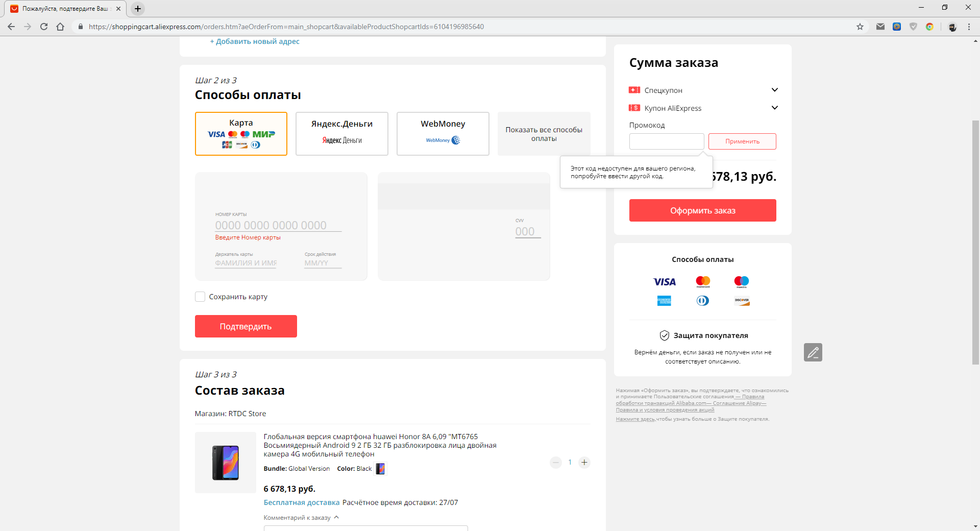Screen dimensions: 980x531
Task: Click the Оформить заказ button
Action: tap(703, 210)
